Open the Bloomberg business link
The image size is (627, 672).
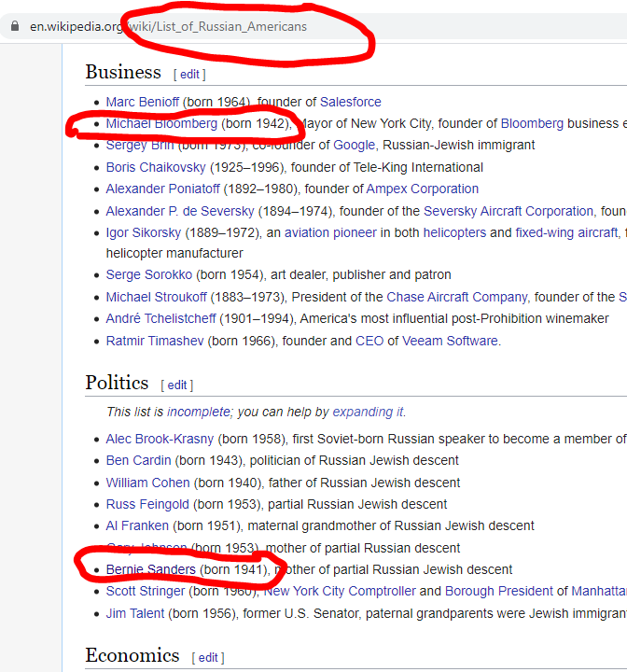[532, 123]
